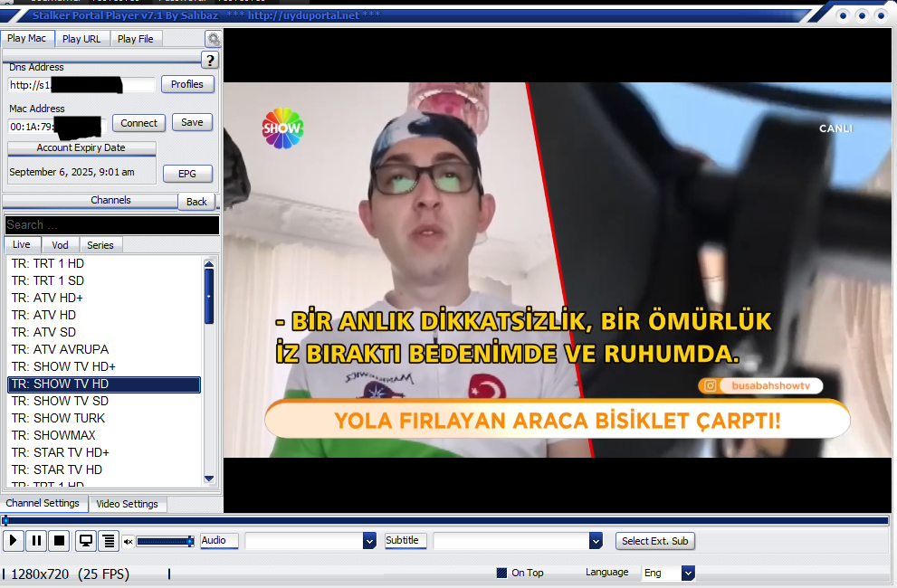The width and height of the screenshot is (897, 588).
Task: Click the playback seek bar
Action: click(445, 520)
